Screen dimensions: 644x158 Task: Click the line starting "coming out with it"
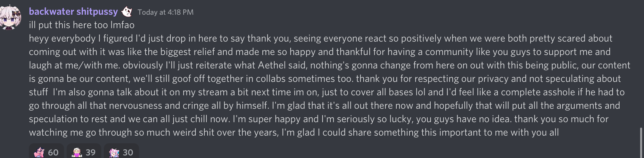(320, 52)
